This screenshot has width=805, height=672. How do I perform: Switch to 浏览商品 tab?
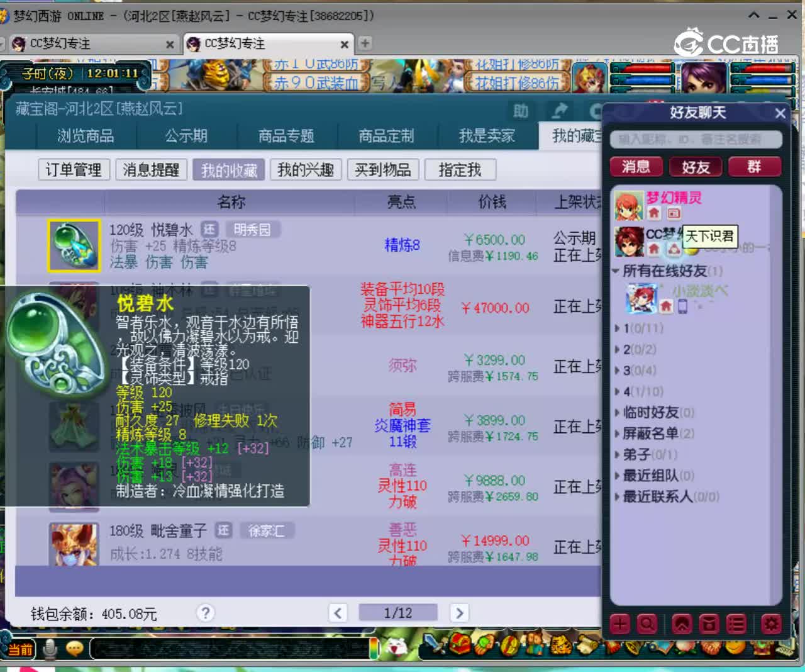86,136
